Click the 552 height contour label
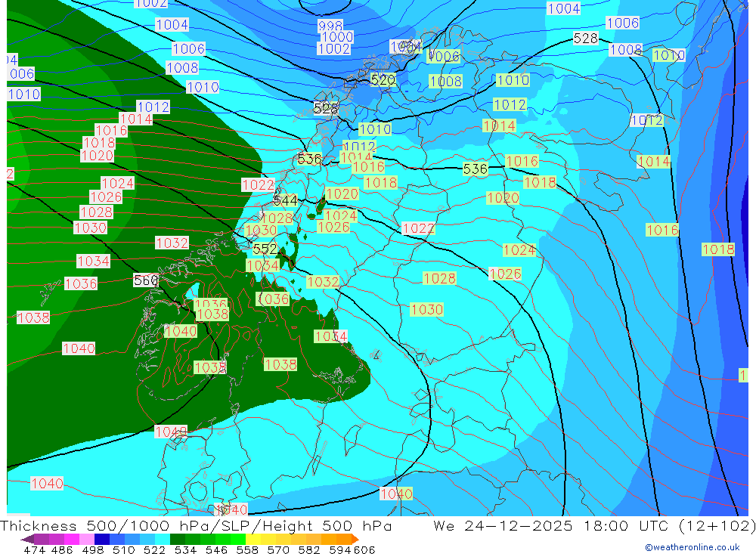 pos(265,249)
